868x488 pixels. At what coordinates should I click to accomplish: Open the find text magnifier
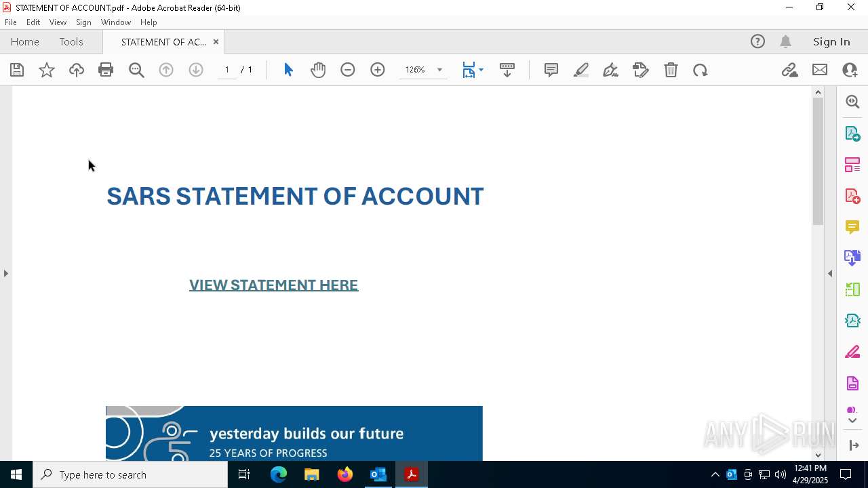(x=136, y=70)
